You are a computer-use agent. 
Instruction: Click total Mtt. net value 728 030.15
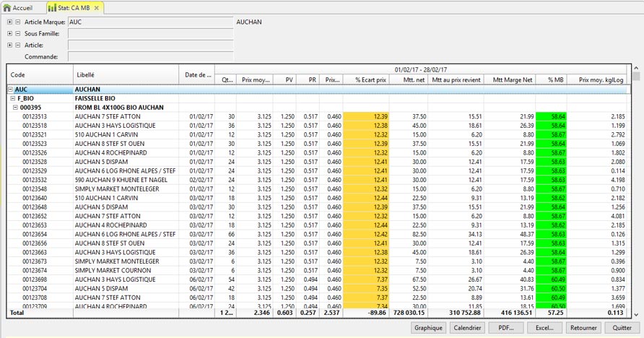pos(409,313)
